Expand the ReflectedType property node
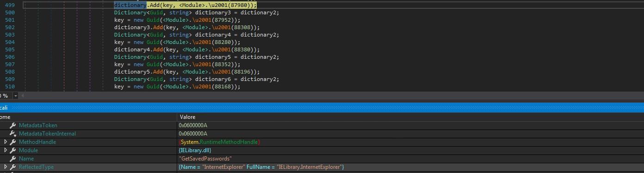The width and height of the screenshot is (644, 173). click(6, 167)
